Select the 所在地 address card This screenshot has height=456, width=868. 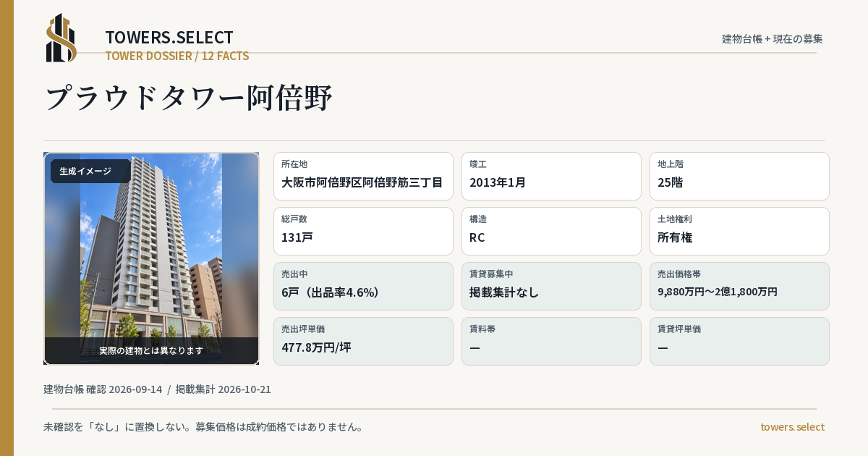coord(363,176)
